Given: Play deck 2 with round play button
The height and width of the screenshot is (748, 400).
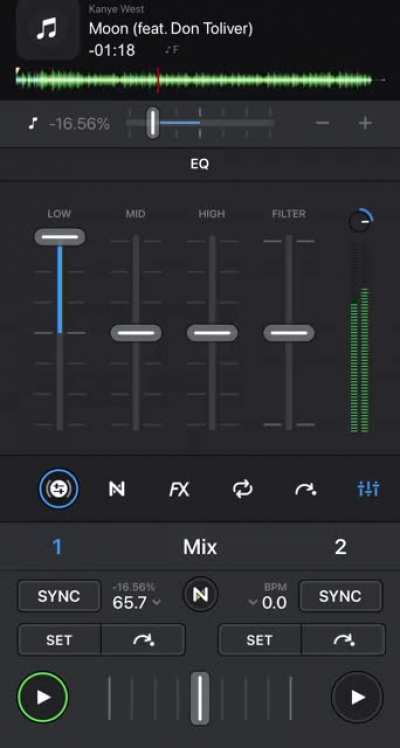Looking at the screenshot, I should 357,697.
